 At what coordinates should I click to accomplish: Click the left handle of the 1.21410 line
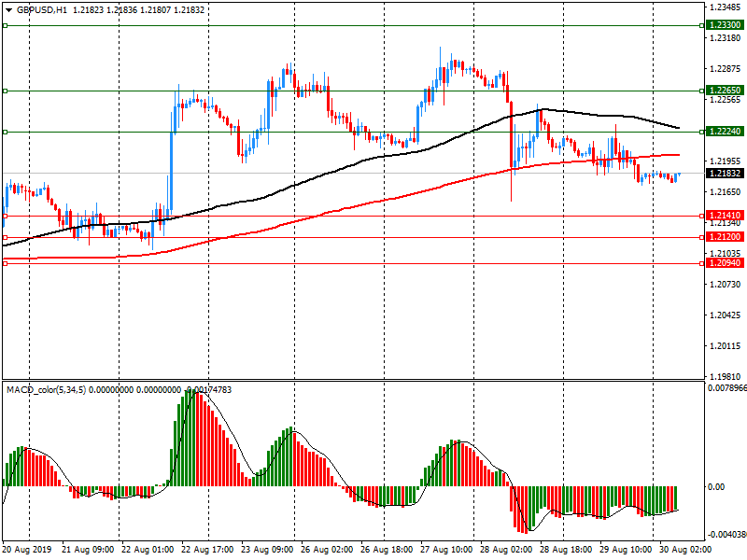(5, 216)
